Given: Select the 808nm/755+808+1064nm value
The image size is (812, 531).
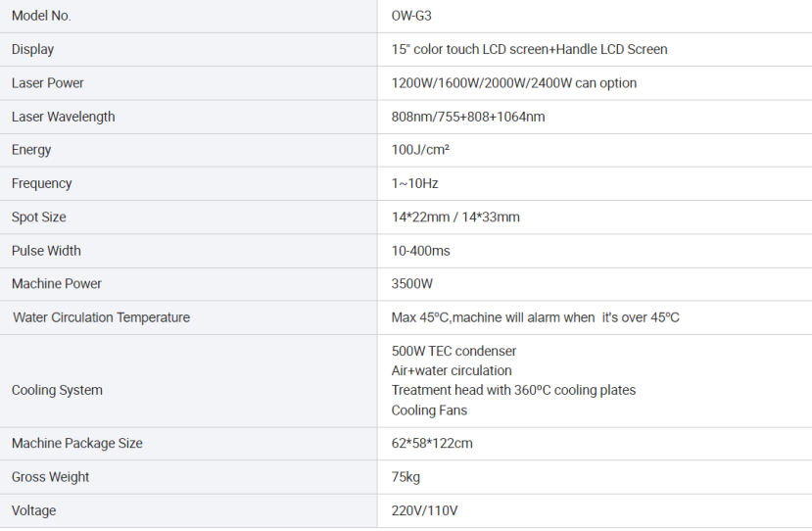Looking at the screenshot, I should pyautogui.click(x=468, y=117).
